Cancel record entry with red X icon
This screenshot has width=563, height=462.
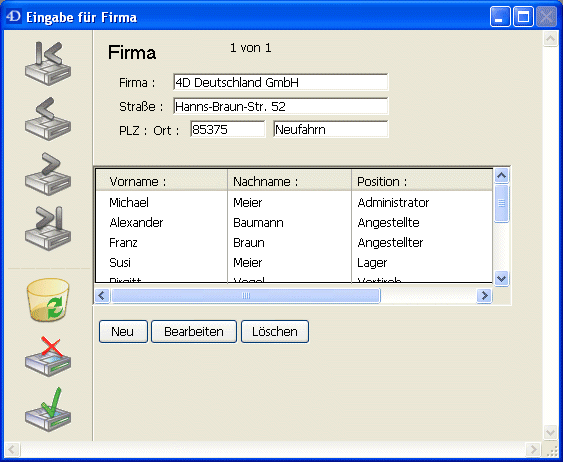(48, 356)
